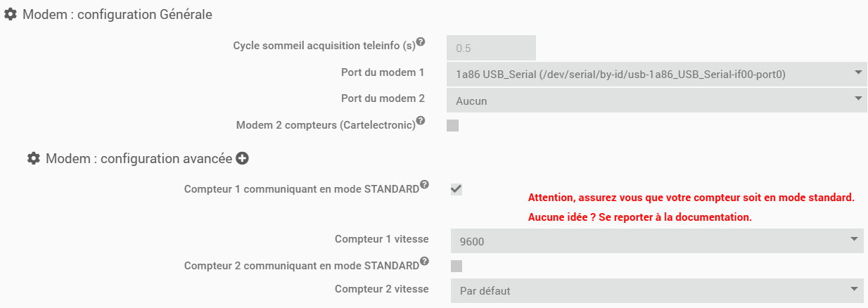Check Compteur 2 mode STANDARD checkbox
The height and width of the screenshot is (308, 868).
pos(456,266)
